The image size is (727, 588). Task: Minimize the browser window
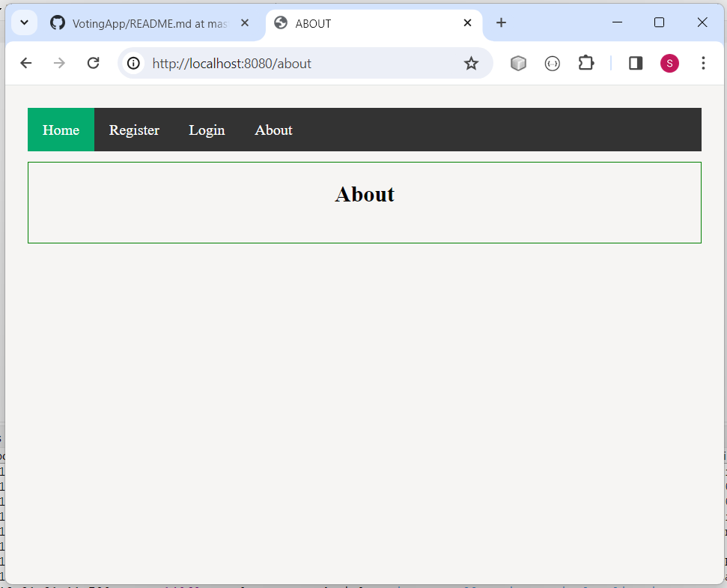[617, 22]
